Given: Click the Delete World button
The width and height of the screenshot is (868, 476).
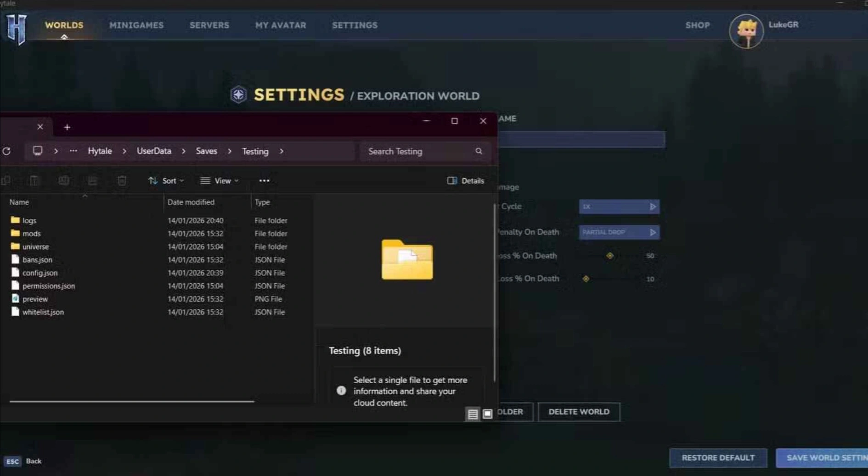Looking at the screenshot, I should 579,412.
